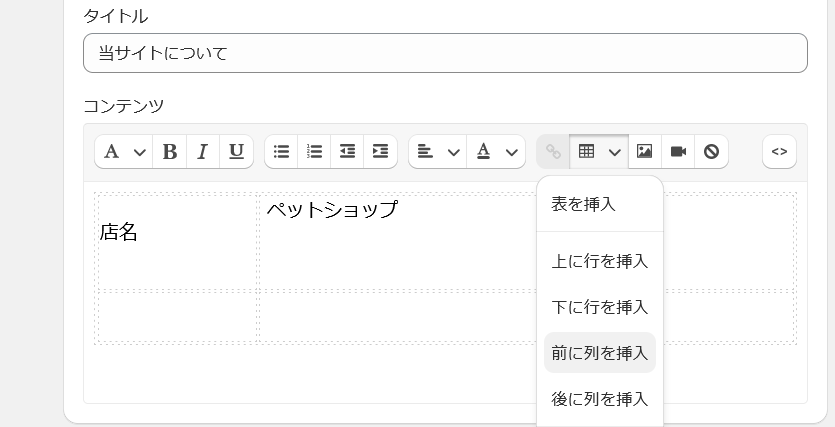Image resolution: width=835 pixels, height=427 pixels.
Task: Click the indent icon
Action: tap(380, 152)
